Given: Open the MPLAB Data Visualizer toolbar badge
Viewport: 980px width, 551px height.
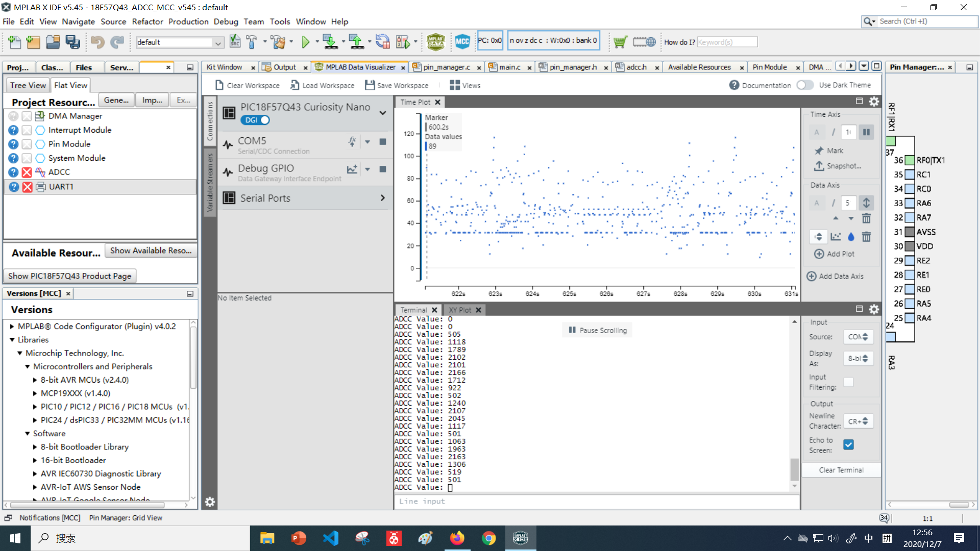Looking at the screenshot, I should (x=435, y=42).
